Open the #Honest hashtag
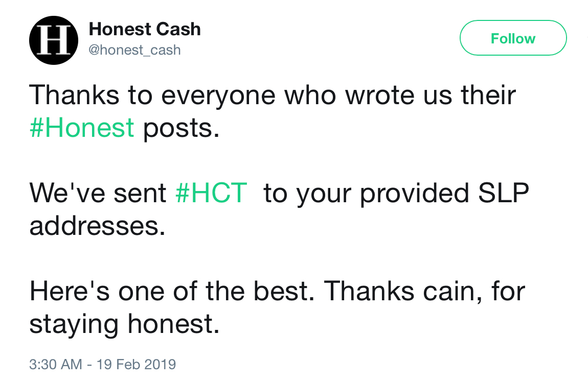This screenshot has height=383, width=588. pyautogui.click(x=81, y=127)
